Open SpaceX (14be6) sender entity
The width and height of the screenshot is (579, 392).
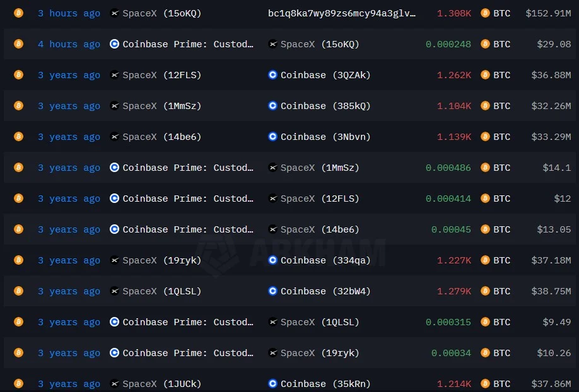(161, 137)
